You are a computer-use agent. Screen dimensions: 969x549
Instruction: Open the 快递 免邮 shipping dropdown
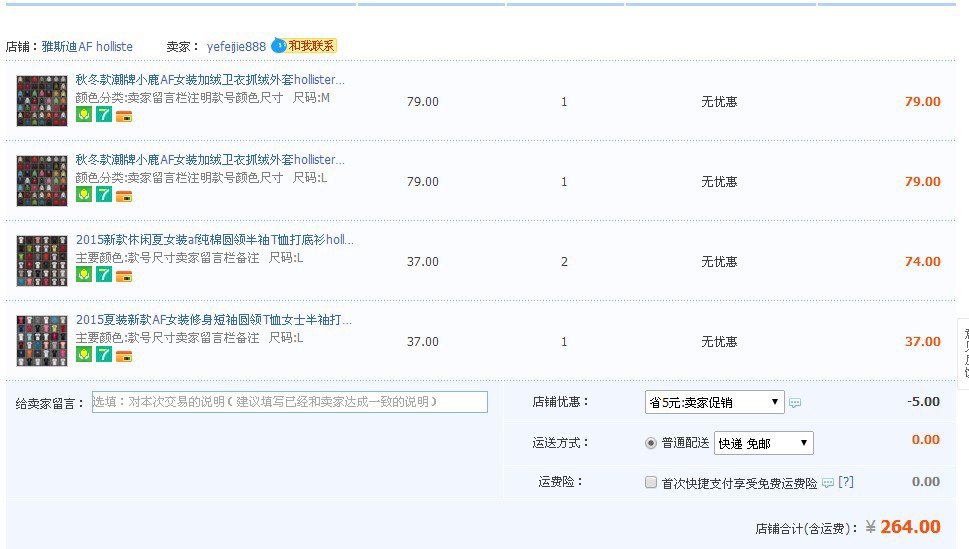[x=763, y=443]
